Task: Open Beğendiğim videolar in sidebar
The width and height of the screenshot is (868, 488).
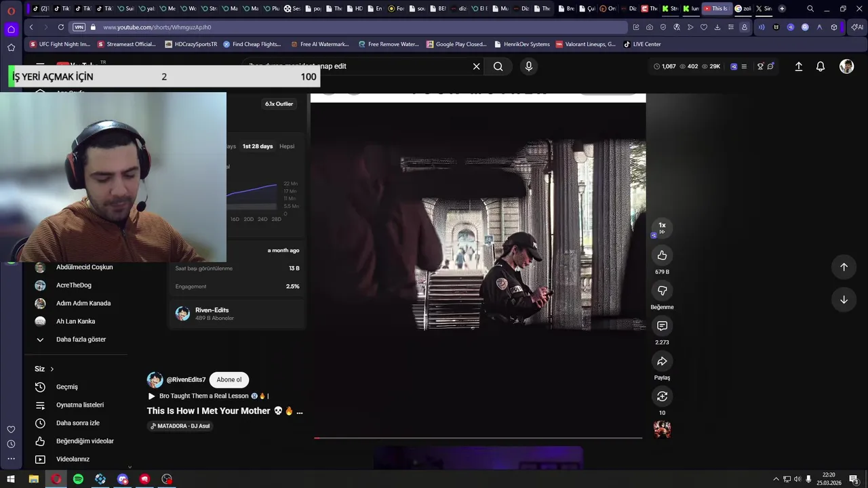Action: [x=85, y=441]
